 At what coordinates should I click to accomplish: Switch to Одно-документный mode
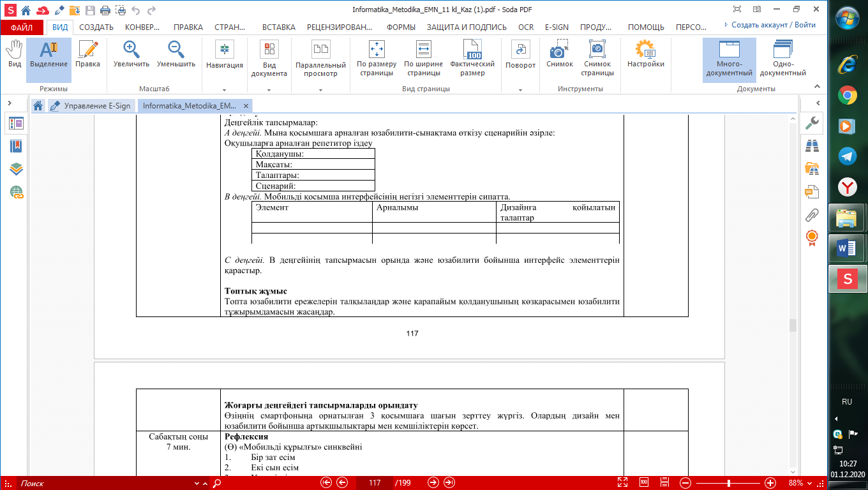(782, 59)
